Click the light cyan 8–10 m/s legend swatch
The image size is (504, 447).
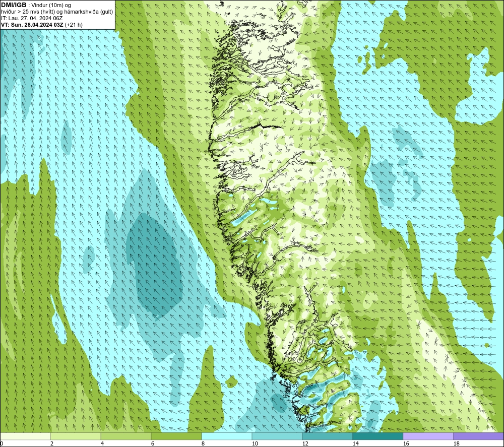point(227,436)
